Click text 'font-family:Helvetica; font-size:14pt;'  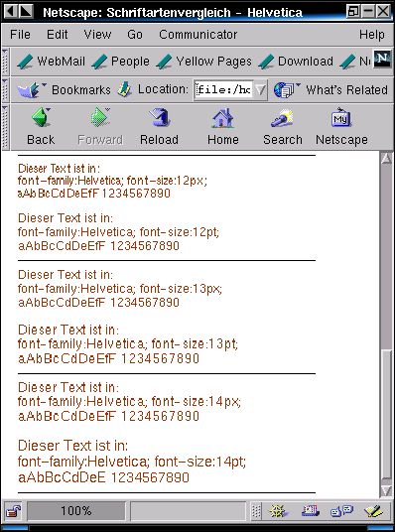[132, 462]
